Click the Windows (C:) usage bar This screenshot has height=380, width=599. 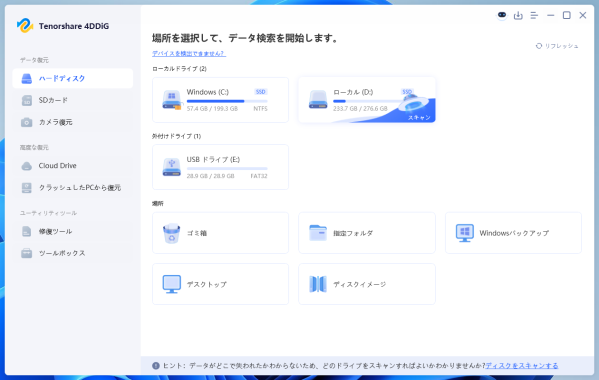pyautogui.click(x=227, y=101)
